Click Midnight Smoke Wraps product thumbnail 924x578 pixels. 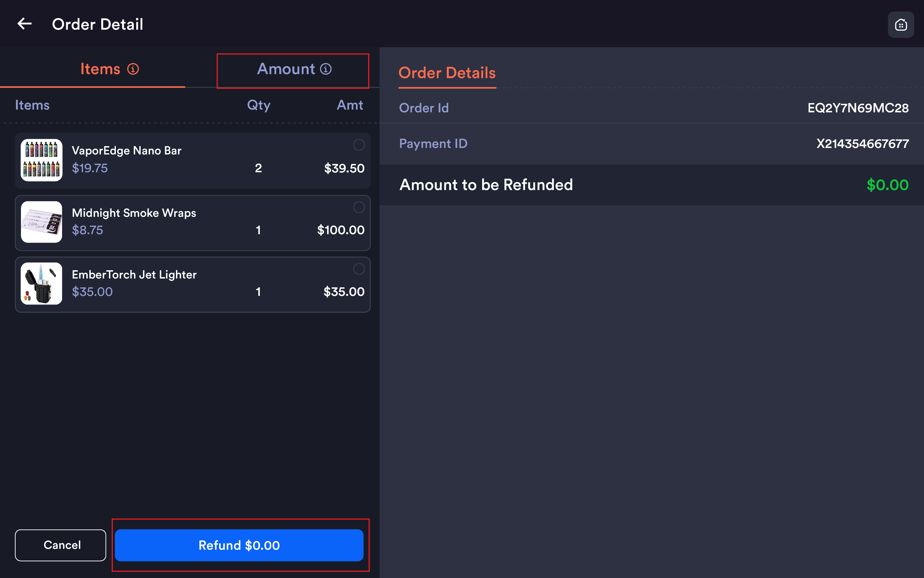pos(42,222)
